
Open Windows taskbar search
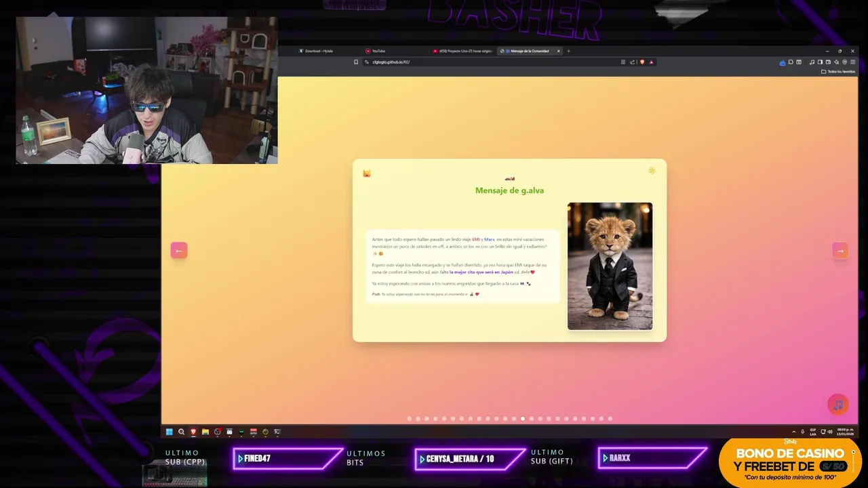pos(181,432)
